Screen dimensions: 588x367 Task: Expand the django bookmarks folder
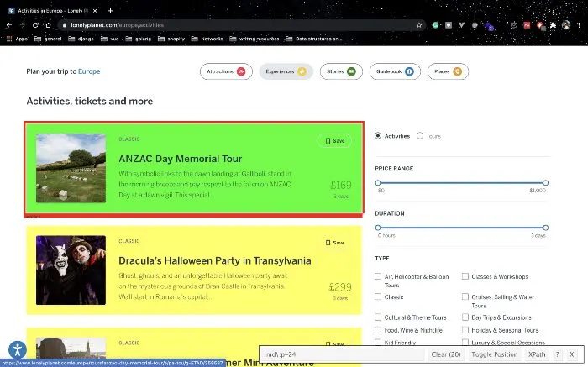(83, 39)
